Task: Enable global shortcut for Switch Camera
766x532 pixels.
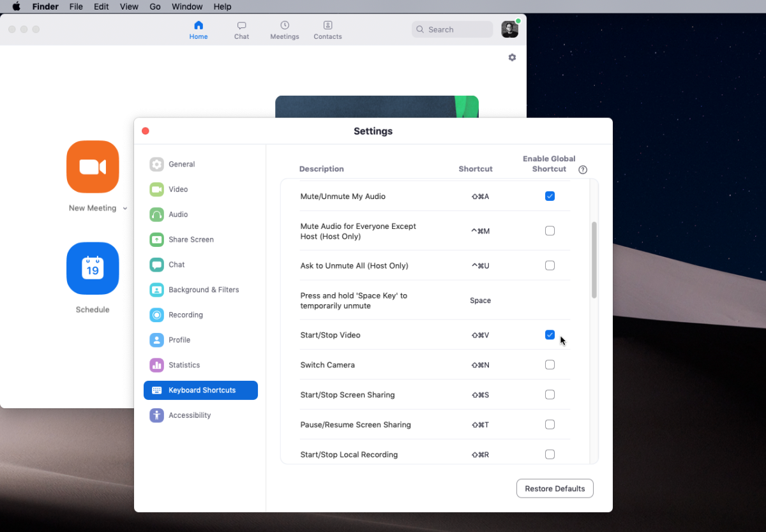Action: (550, 365)
